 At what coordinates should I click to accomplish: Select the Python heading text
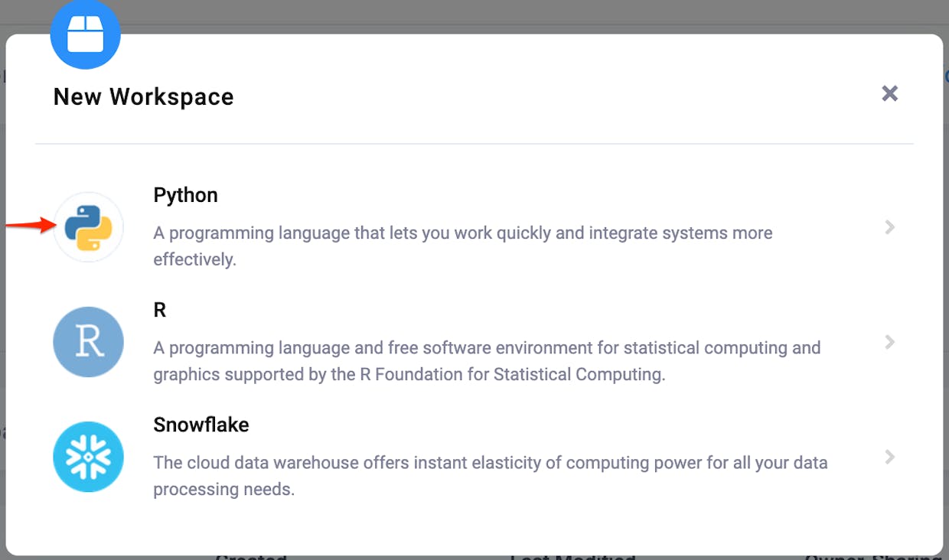186,196
